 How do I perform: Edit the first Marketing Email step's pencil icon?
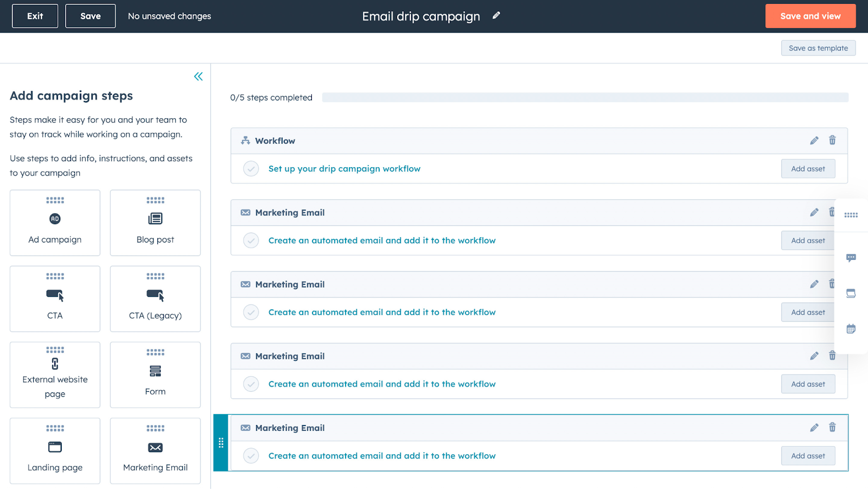click(814, 212)
